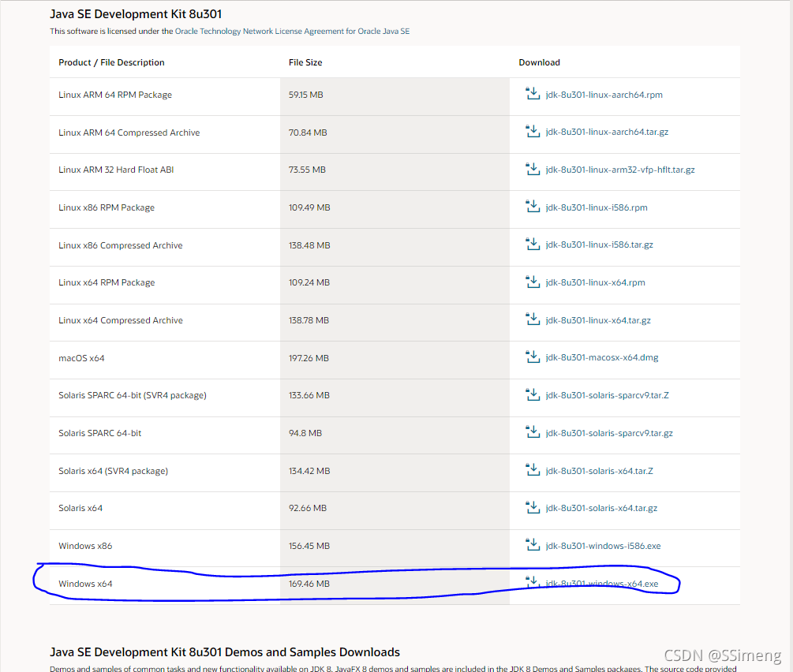
Task: Download jdk-8u301-windows-x64.exe link
Action: coord(602,584)
